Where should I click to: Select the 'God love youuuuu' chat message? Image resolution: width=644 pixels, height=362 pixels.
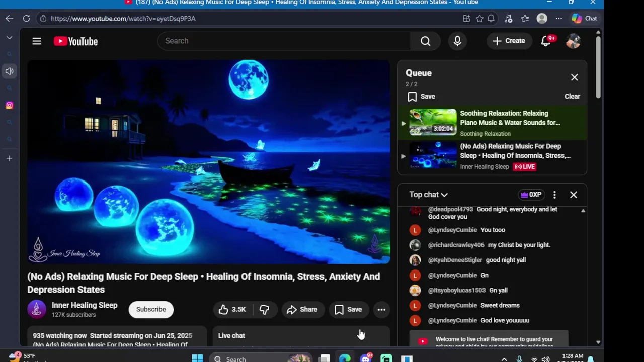[x=505, y=321]
